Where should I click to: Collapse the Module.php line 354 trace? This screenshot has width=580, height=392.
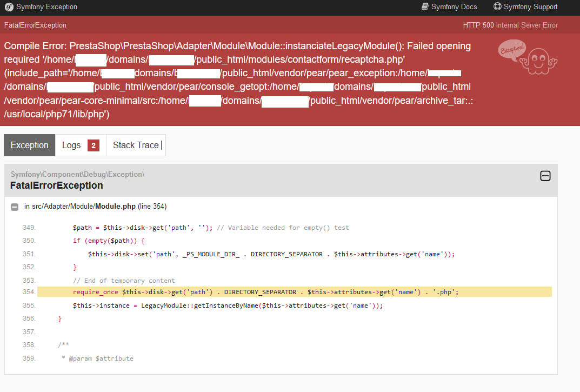coord(15,207)
